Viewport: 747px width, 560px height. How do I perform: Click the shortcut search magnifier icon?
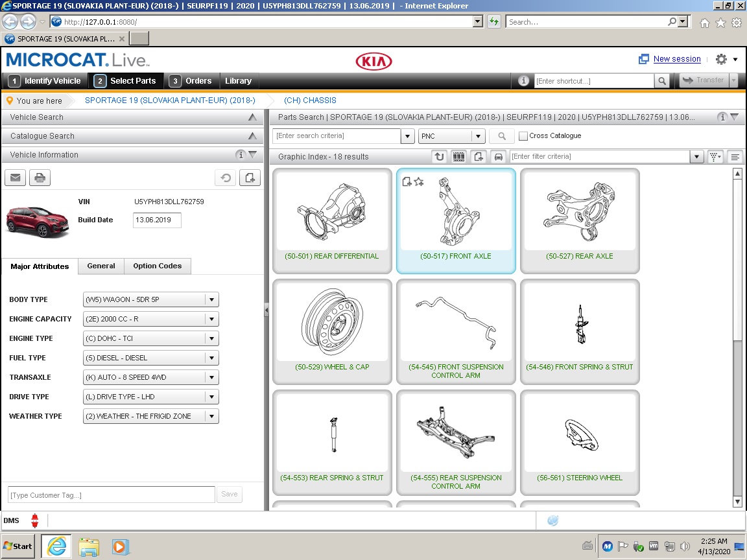pos(661,81)
